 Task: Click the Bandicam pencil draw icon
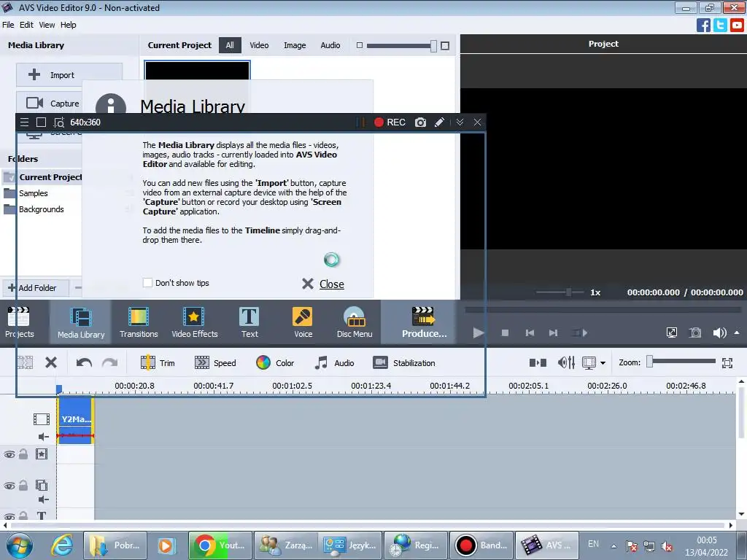coord(439,122)
